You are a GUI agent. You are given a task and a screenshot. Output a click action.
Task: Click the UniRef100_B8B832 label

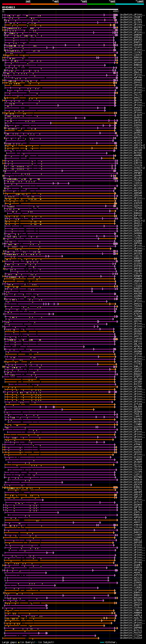(x=131, y=259)
